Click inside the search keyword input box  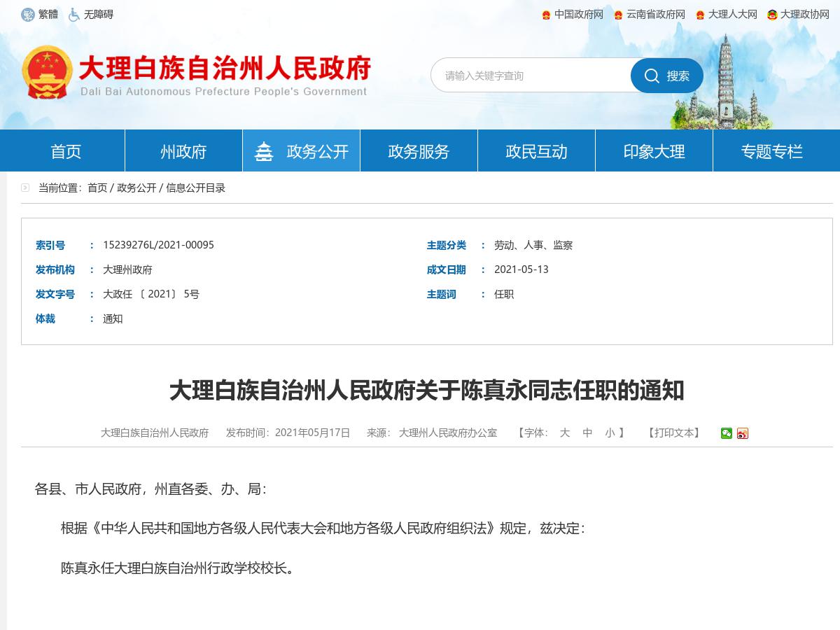coord(532,76)
